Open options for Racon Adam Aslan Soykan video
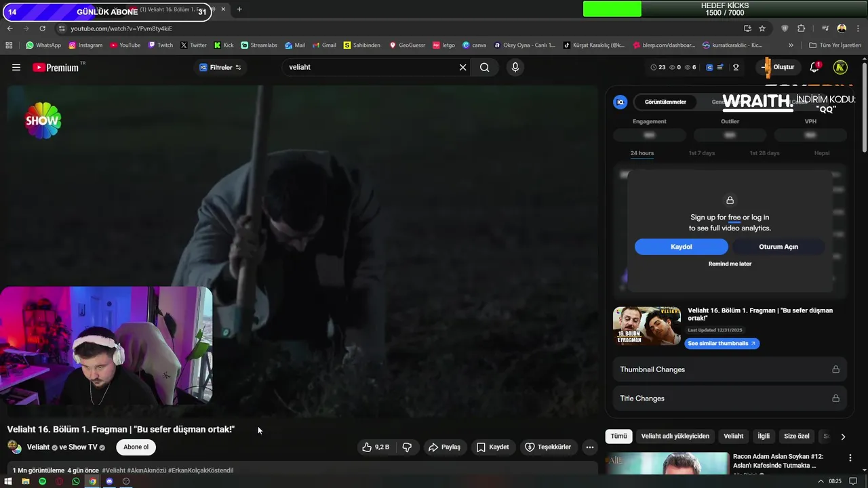Viewport: 868px width, 488px height. click(x=850, y=458)
